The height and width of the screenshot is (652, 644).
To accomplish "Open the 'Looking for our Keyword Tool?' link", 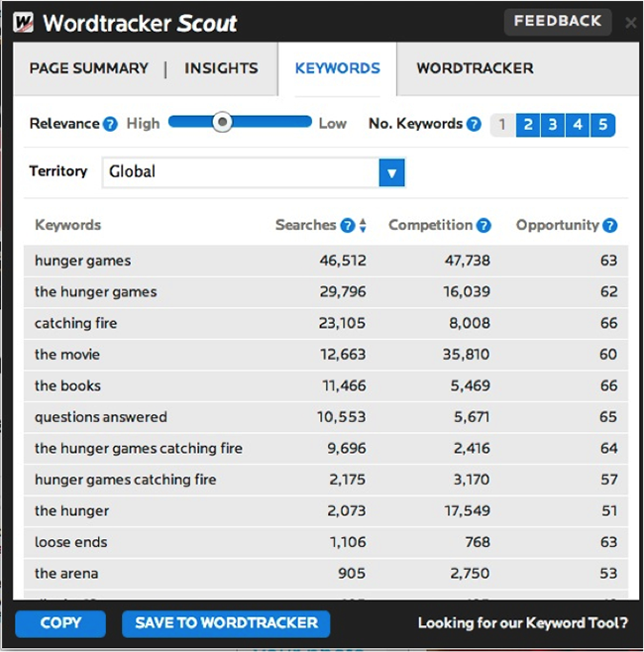I will [x=523, y=623].
